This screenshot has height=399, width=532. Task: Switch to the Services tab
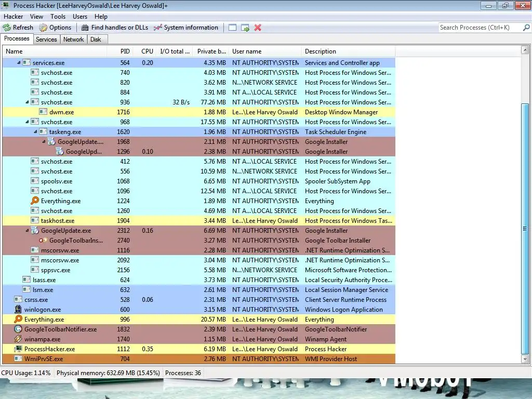point(46,39)
